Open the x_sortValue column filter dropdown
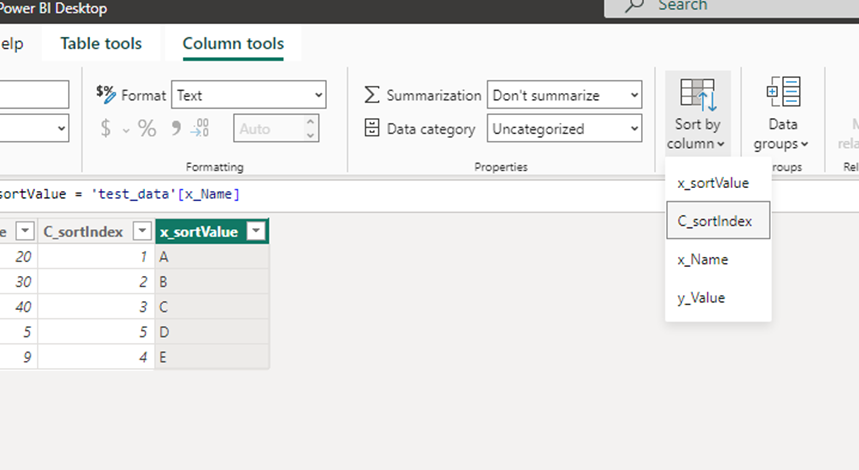This screenshot has width=859, height=470. click(256, 231)
